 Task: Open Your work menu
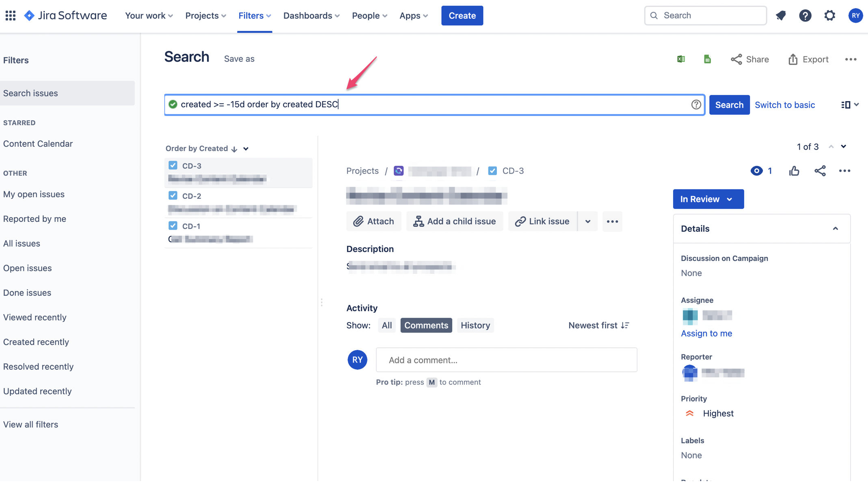(149, 15)
